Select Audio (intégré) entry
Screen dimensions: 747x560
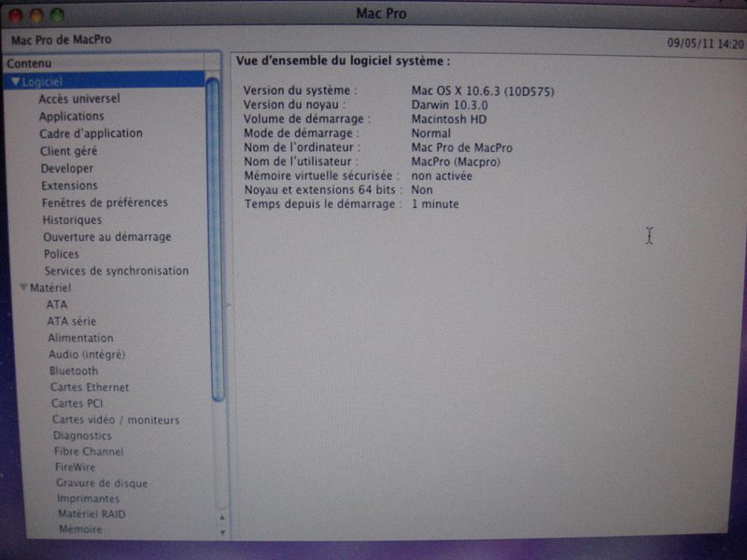point(87,355)
